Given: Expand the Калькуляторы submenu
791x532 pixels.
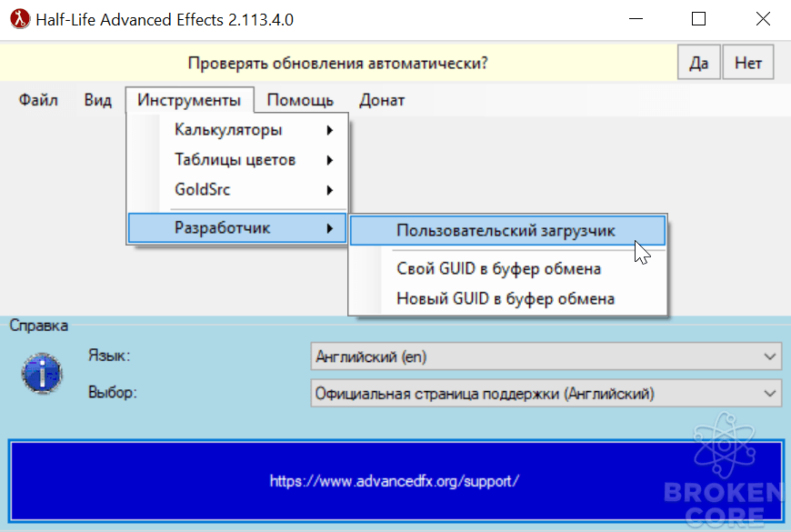Looking at the screenshot, I should [237, 130].
